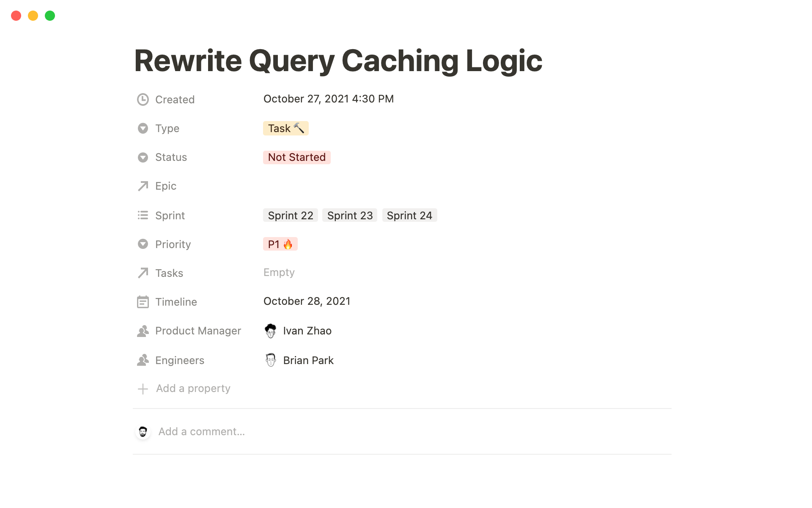812x508 pixels.
Task: Click the people icon beside Product Manager
Action: click(x=143, y=331)
